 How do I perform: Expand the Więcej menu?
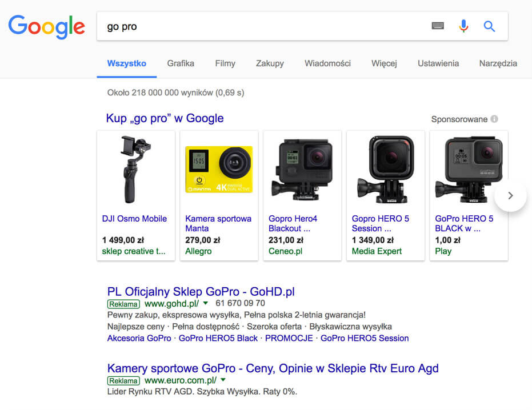(384, 63)
